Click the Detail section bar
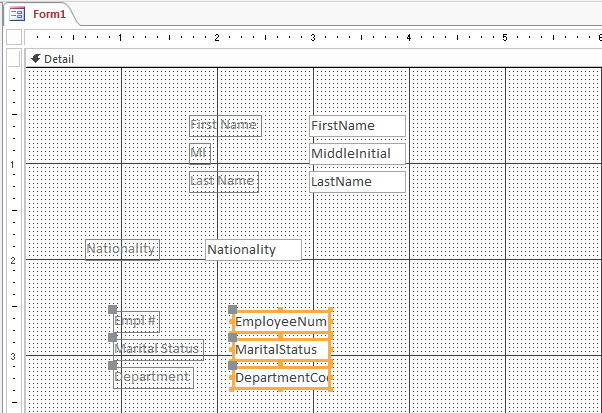The height and width of the screenshot is (413, 602). [x=313, y=59]
